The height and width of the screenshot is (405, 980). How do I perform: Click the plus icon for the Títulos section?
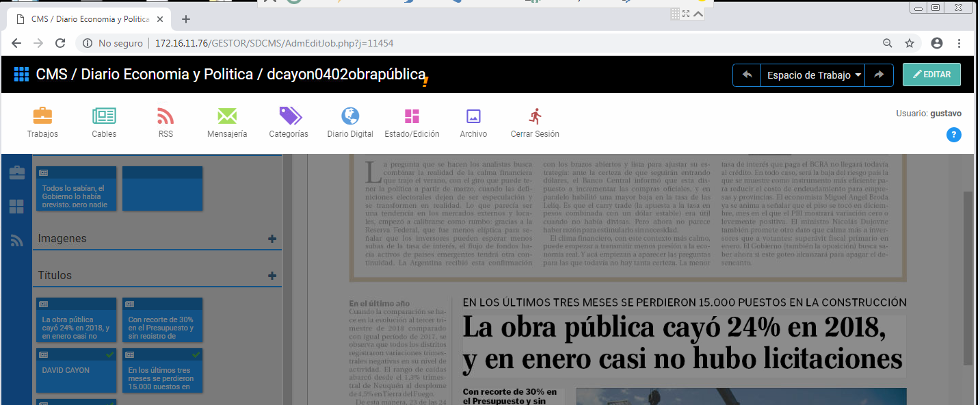pyautogui.click(x=272, y=276)
